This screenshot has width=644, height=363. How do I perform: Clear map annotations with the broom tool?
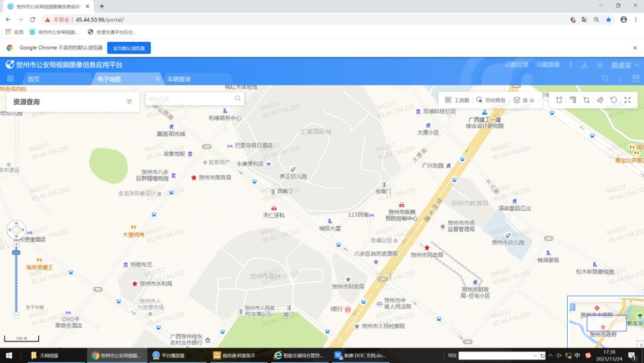[x=600, y=100]
